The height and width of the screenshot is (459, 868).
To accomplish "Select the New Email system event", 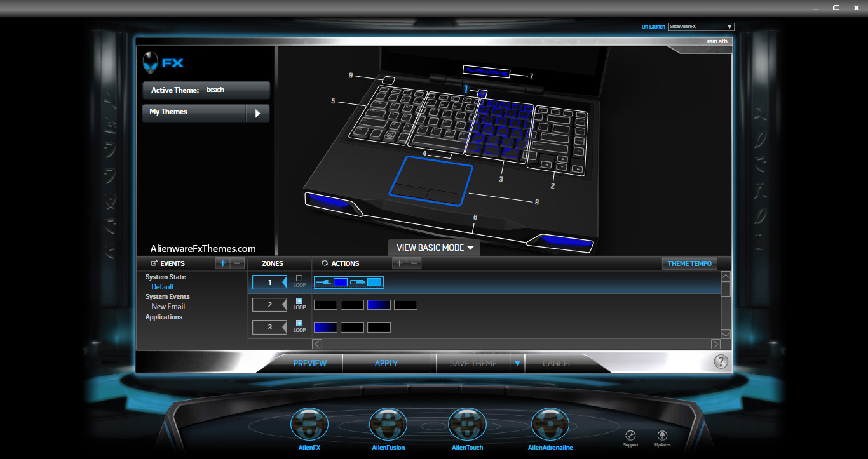I will (168, 307).
